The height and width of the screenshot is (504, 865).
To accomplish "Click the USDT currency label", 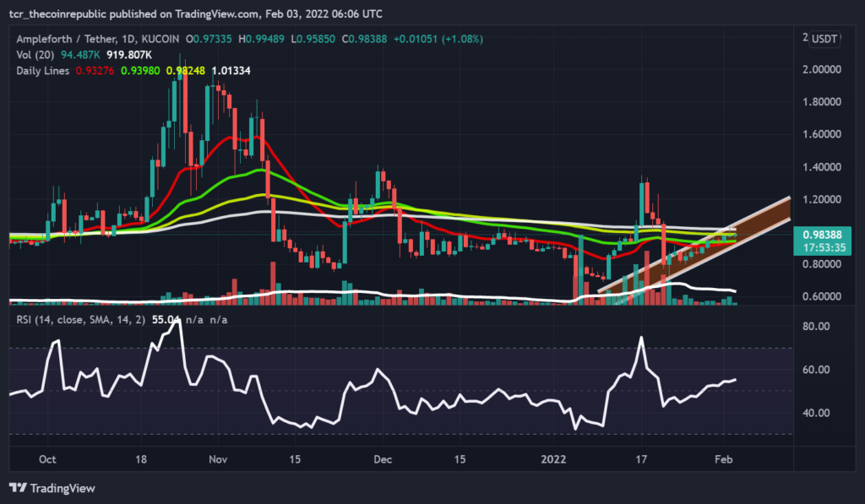I will click(824, 39).
